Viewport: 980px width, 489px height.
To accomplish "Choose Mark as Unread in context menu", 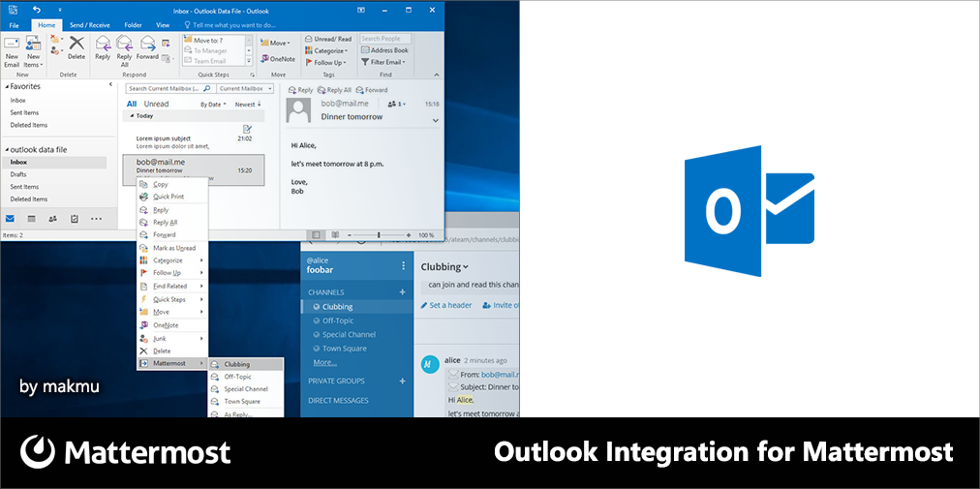I will pyautogui.click(x=171, y=248).
